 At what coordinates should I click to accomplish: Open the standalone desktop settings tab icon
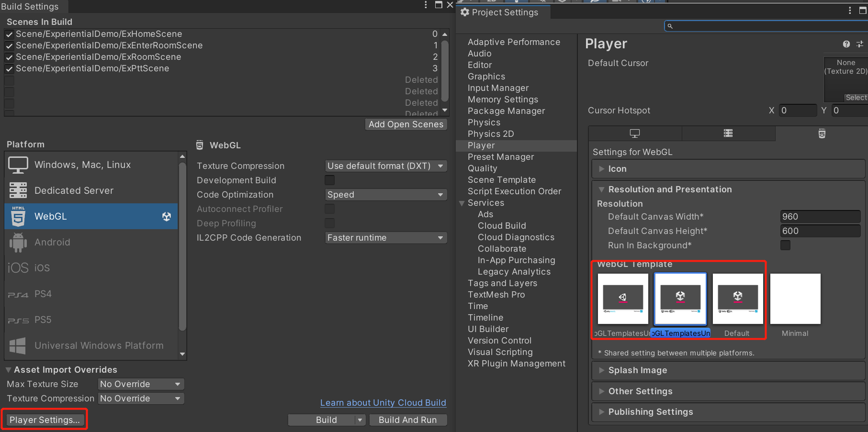coord(635,133)
